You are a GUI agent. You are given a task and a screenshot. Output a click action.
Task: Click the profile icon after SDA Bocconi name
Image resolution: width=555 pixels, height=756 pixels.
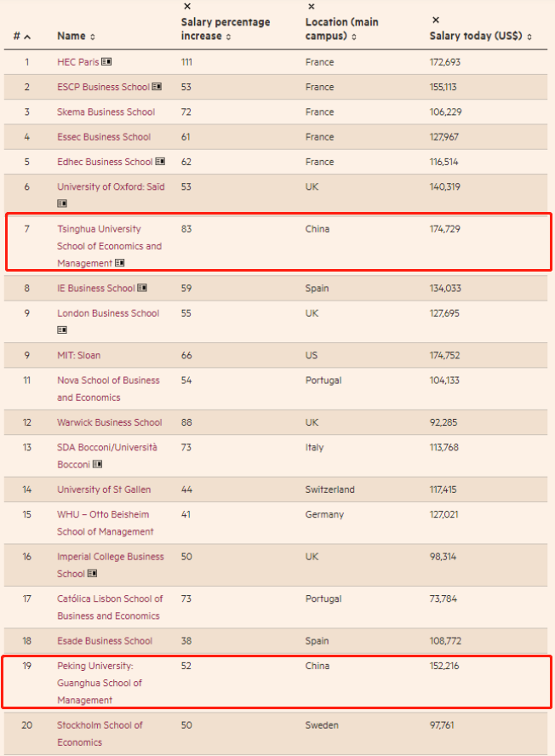pyautogui.click(x=98, y=464)
